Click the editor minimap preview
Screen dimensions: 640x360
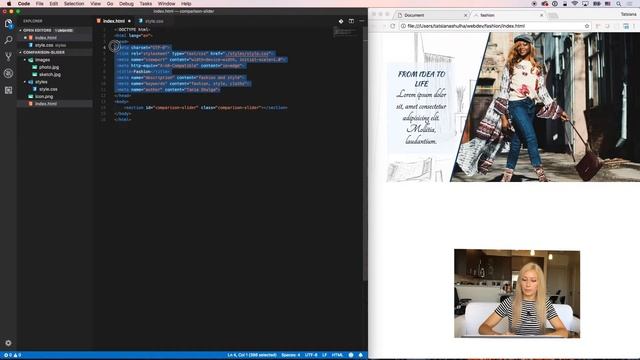click(345, 32)
